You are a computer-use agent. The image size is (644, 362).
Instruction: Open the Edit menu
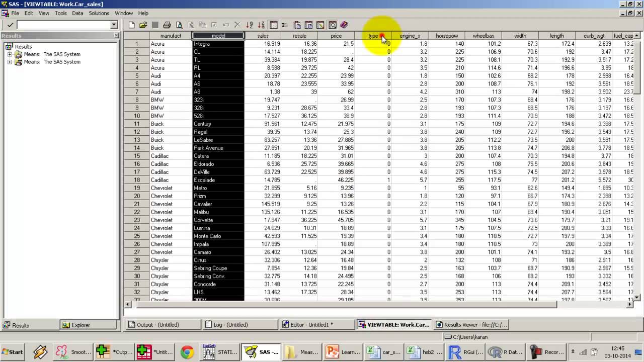[x=29, y=13]
